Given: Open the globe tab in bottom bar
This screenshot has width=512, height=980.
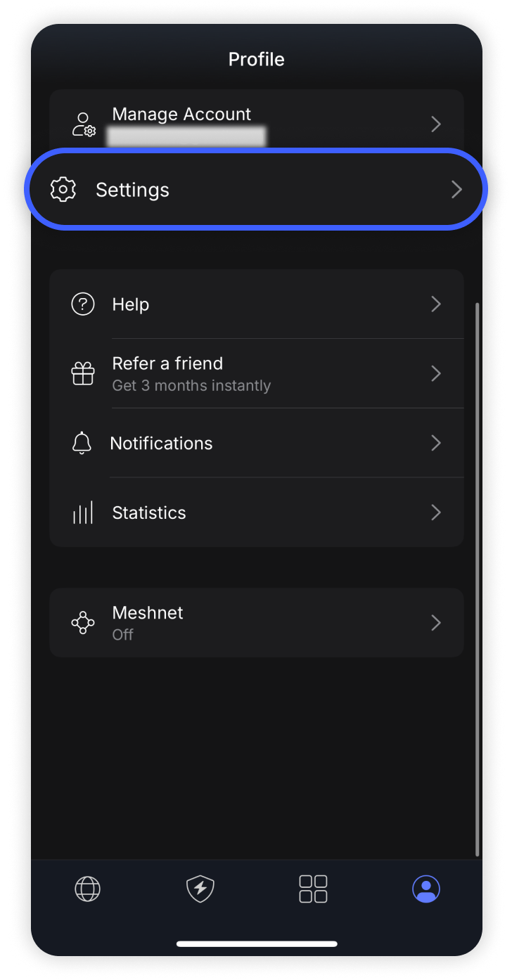Looking at the screenshot, I should click(88, 889).
